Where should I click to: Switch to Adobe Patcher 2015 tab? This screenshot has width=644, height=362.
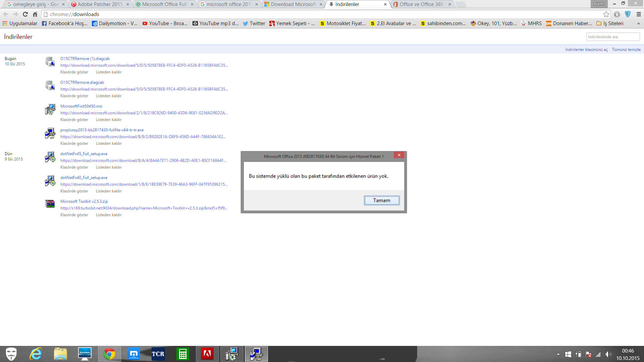(x=100, y=4)
